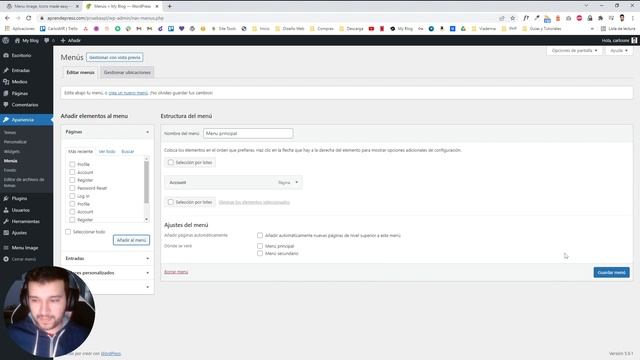Screen dimensions: 640x360
Task: Toggle Seleccionar todo checkbox
Action: [x=68, y=232]
